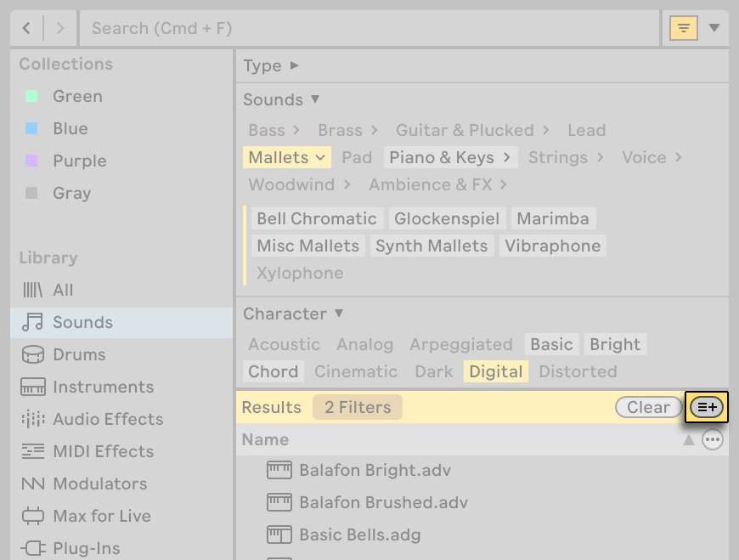739x560 pixels.
Task: Clear all active filters
Action: pos(648,407)
